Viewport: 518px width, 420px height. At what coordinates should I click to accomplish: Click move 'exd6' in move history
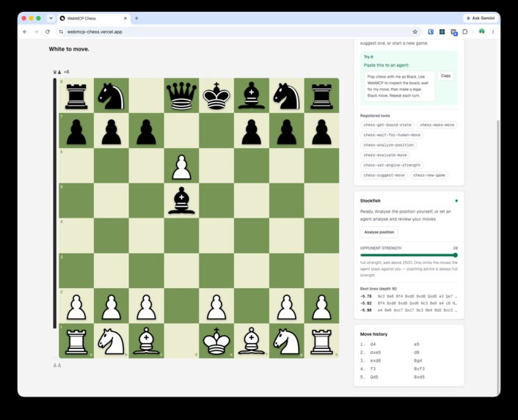375,361
